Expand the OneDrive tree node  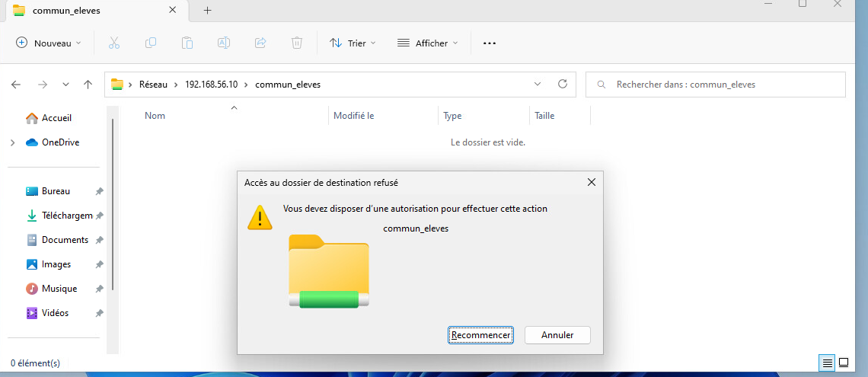click(x=13, y=142)
